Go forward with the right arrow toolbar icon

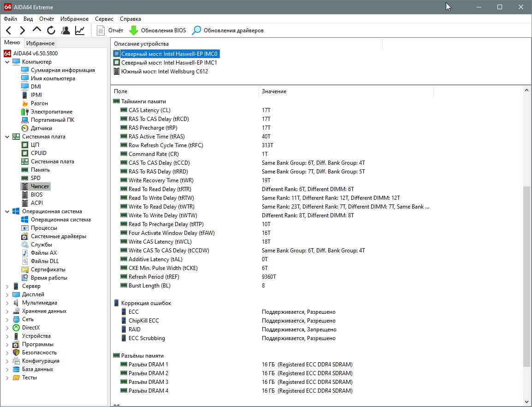pos(23,30)
